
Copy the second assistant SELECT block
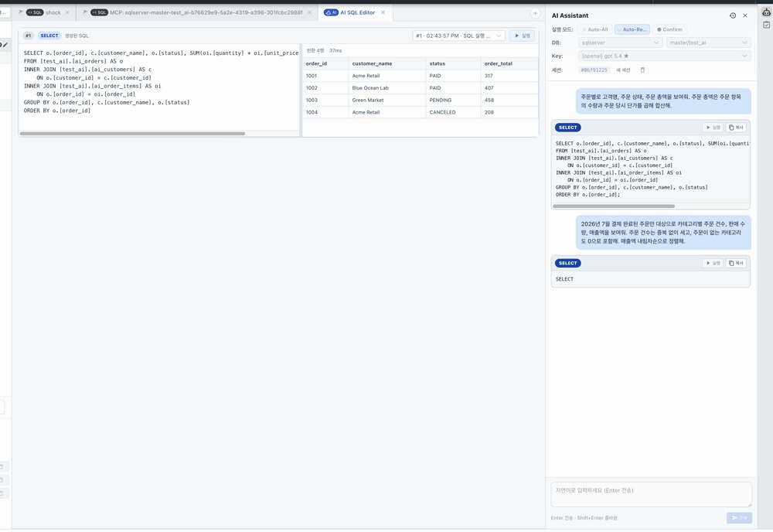(x=736, y=263)
